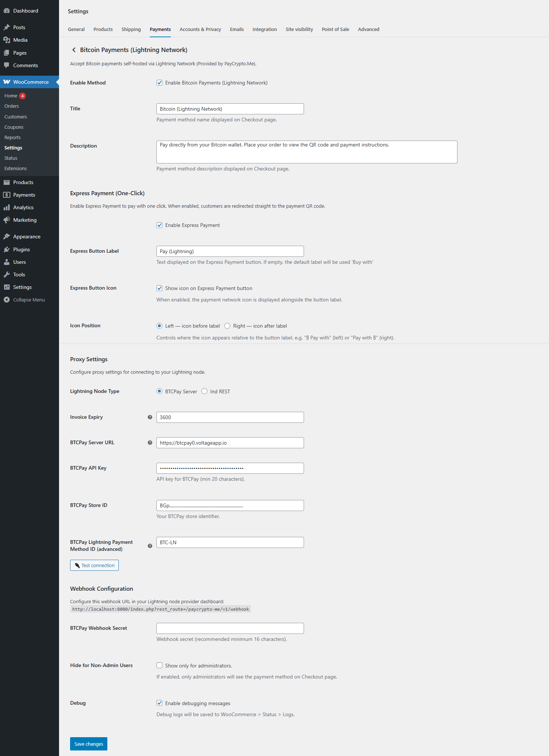Click the Analytics bar chart icon
The image size is (549, 756).
pyautogui.click(x=7, y=207)
